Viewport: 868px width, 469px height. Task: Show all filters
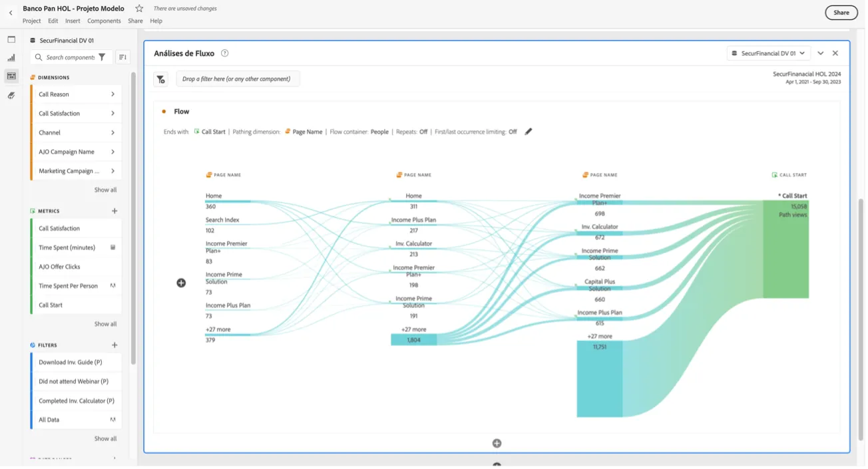click(x=105, y=439)
